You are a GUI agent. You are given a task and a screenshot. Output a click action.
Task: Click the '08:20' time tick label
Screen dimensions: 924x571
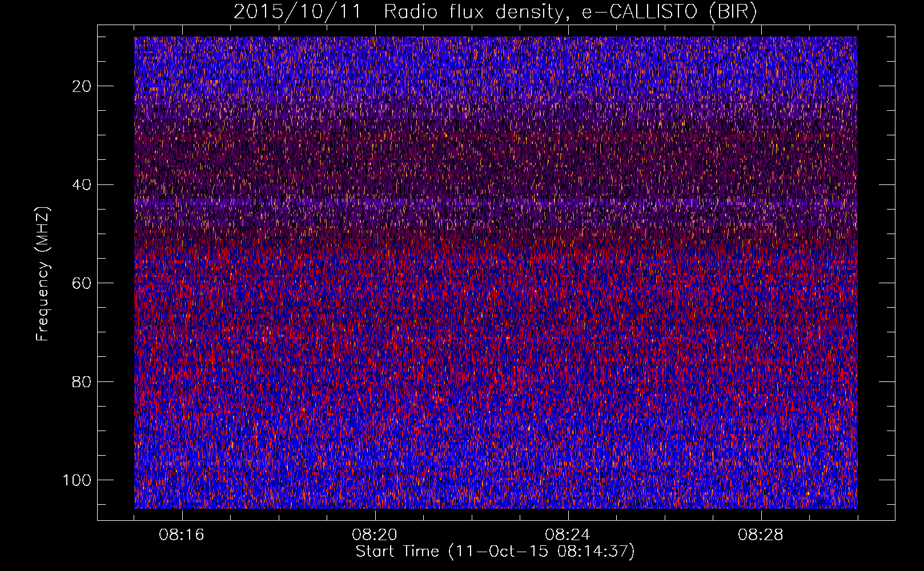(x=375, y=535)
